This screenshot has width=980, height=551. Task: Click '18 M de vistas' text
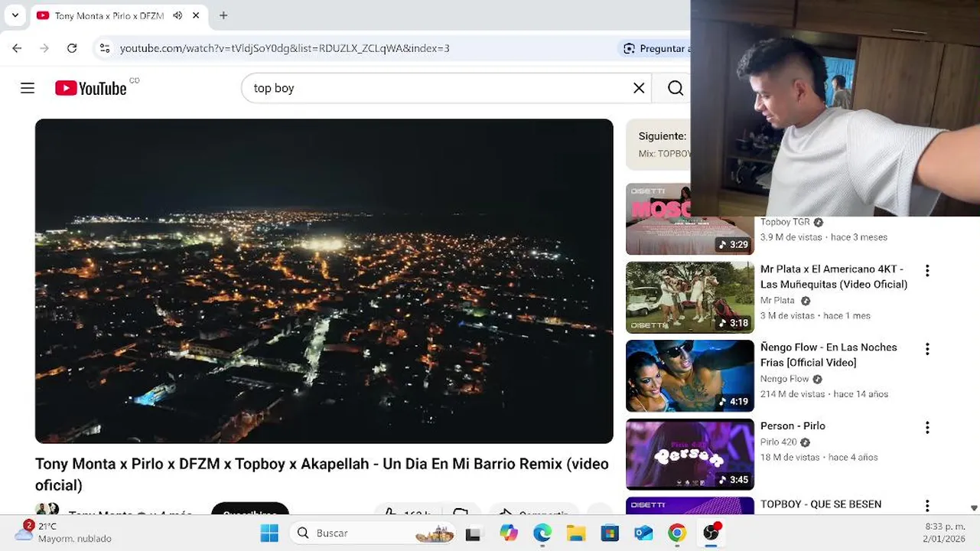coord(790,458)
